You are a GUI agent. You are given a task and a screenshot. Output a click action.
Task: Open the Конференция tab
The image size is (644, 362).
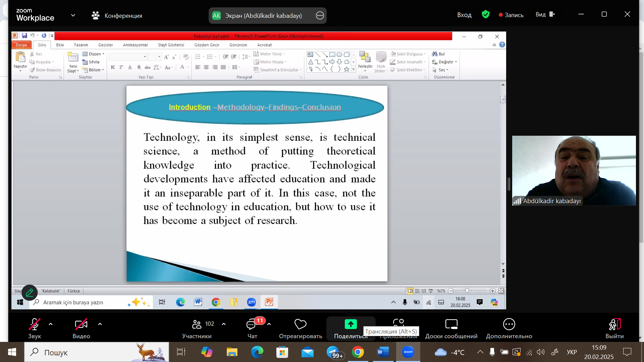coord(117,15)
